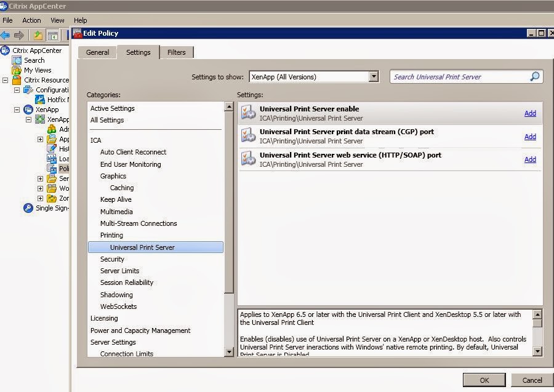Viewport: 554px width, 392px height.
Task: Click the Worker Groups folder icon
Action: click(x=52, y=188)
